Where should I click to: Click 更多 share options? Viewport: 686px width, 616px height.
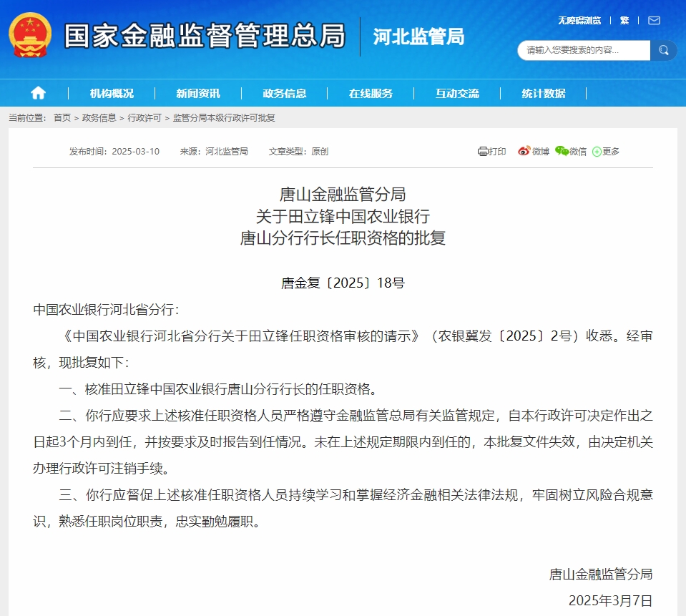pyautogui.click(x=611, y=152)
